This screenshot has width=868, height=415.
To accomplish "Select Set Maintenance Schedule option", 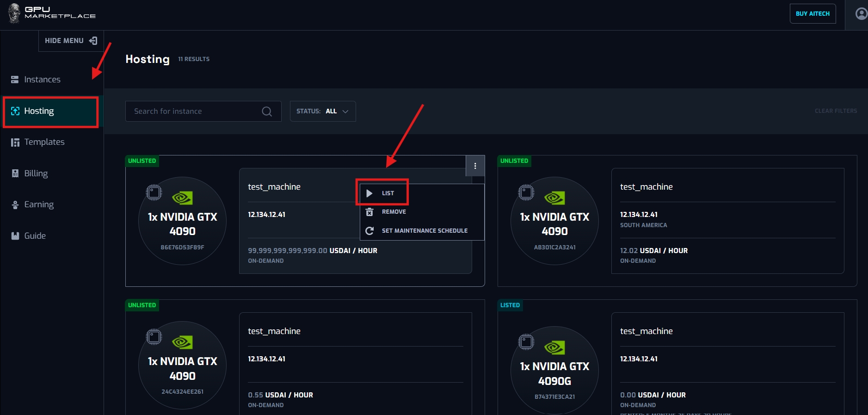I will [424, 231].
